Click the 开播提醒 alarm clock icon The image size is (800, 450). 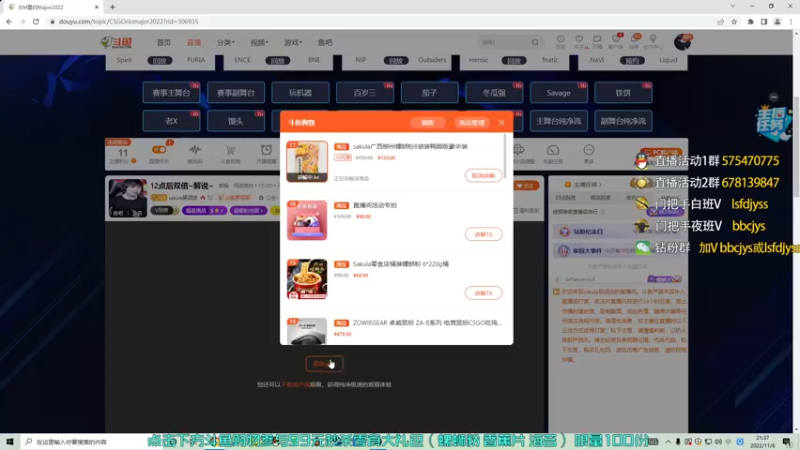pyautogui.click(x=266, y=150)
